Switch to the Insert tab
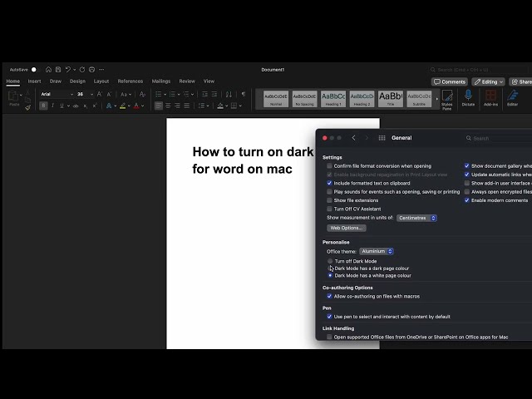Viewport: 532px width, 399px height. (34, 81)
